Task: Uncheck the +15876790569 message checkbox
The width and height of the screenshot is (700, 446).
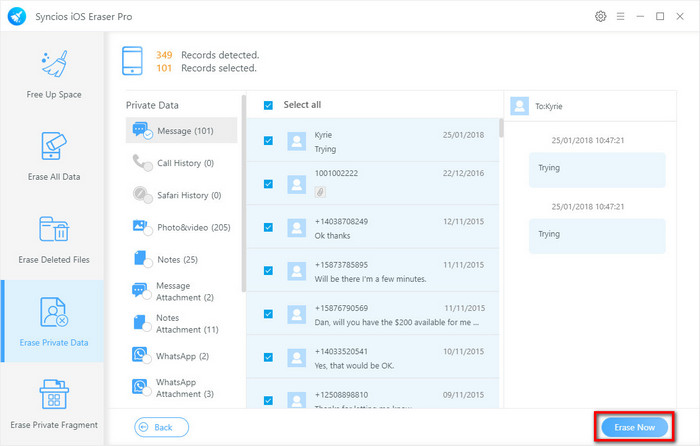Action: (268, 314)
